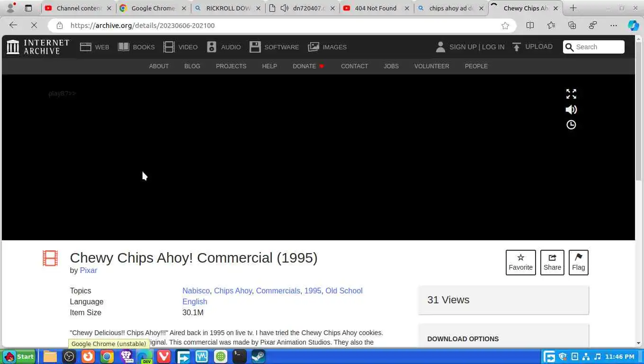Share this item
This screenshot has width=644, height=364.
coord(552,262)
